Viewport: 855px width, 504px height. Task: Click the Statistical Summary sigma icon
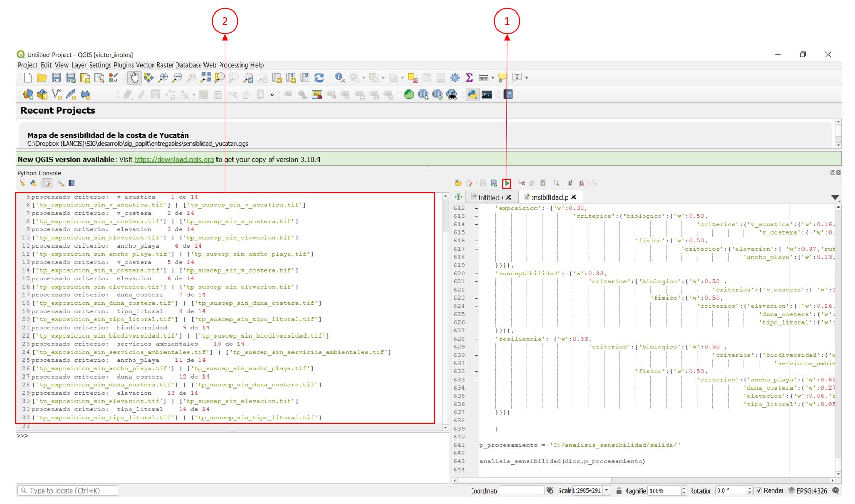(469, 77)
